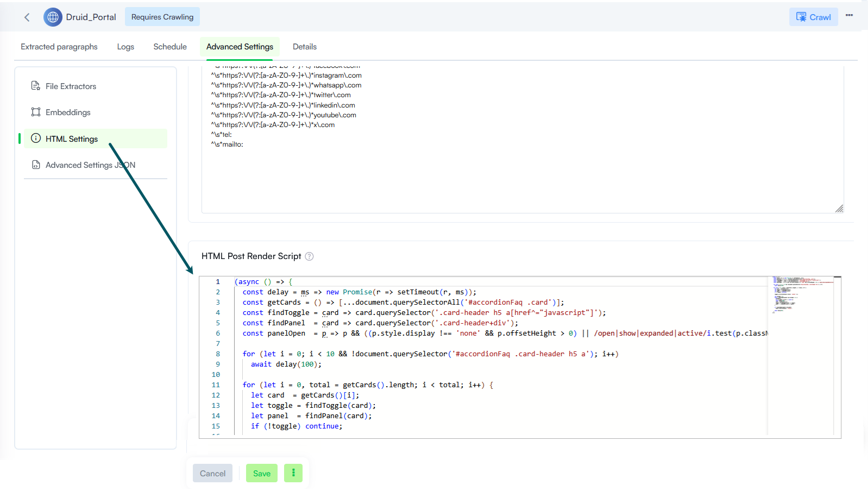Click the youtube\.com regex pattern line
This screenshot has width=868, height=504.
tap(284, 115)
